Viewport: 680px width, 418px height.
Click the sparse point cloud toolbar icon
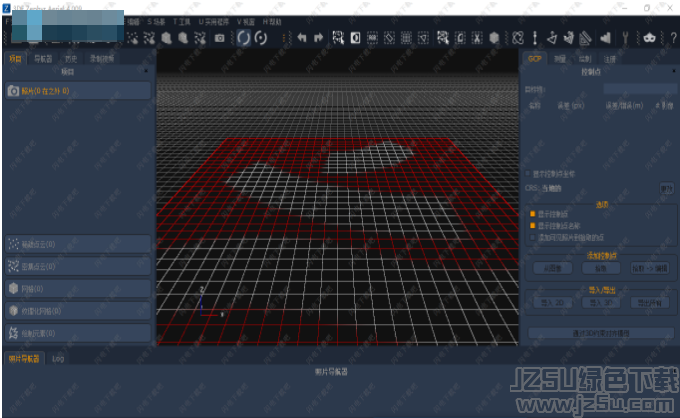[x=133, y=38]
